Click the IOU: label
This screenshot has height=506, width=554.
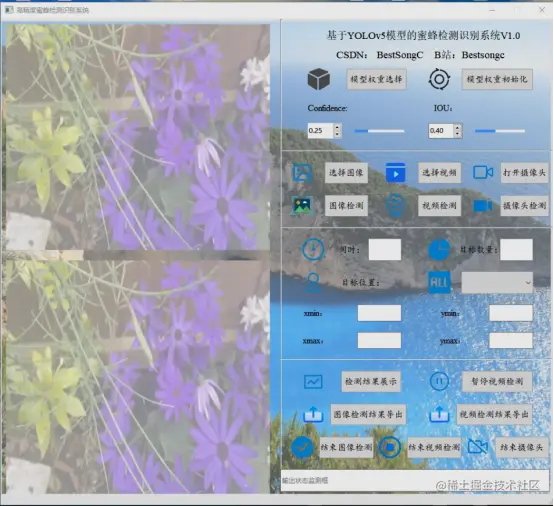pos(443,108)
